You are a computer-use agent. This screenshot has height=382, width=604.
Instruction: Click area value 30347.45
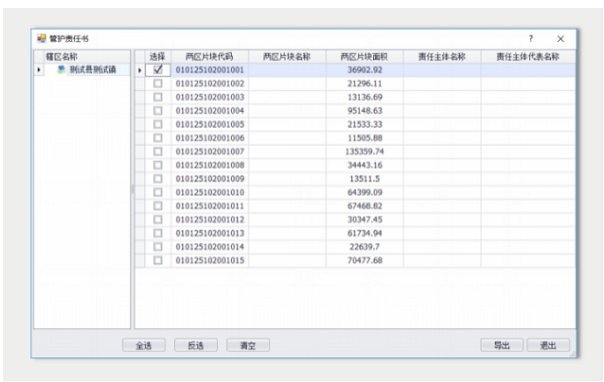pos(365,219)
